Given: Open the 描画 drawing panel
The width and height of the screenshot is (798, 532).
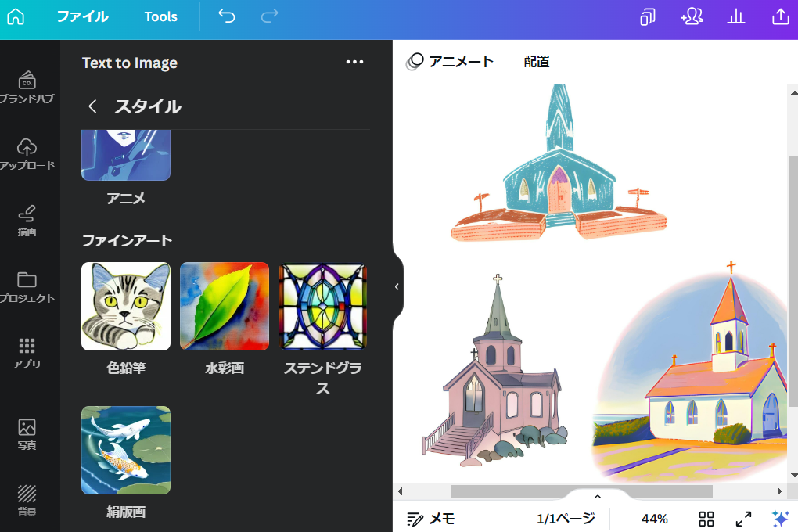Looking at the screenshot, I should [27, 221].
